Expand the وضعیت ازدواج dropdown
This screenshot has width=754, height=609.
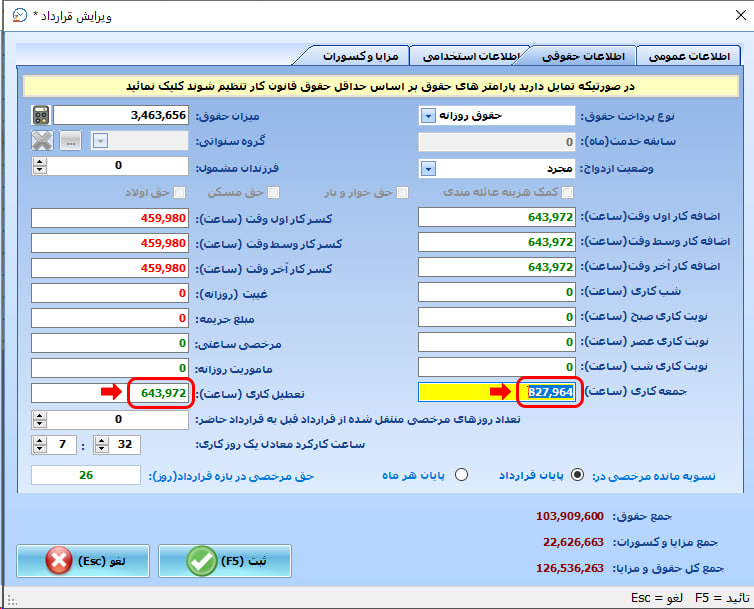[x=428, y=167]
